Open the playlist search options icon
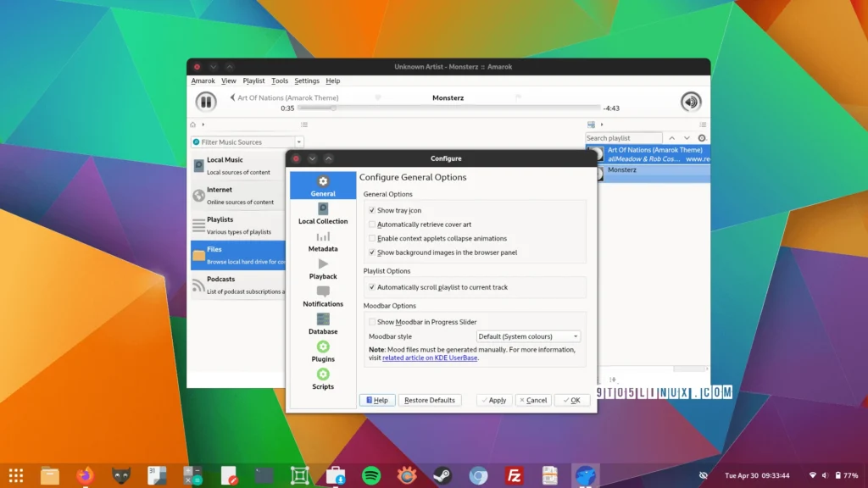Viewport: 868px width, 488px height. tap(701, 138)
